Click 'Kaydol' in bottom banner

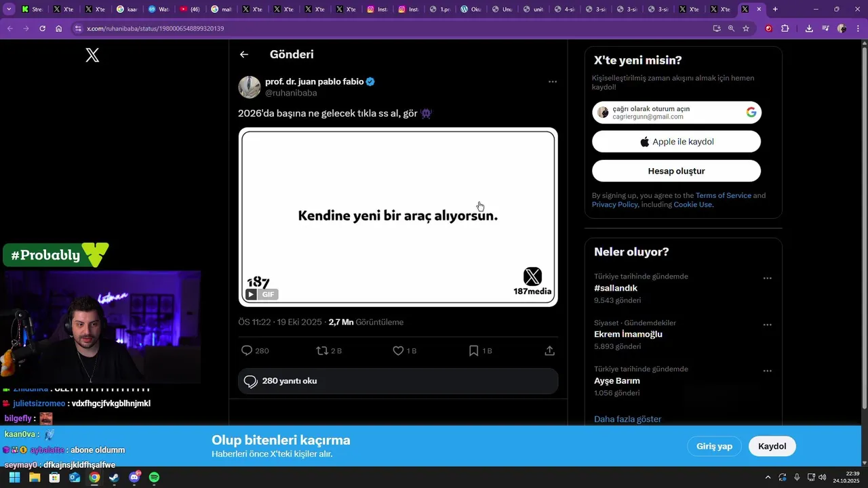point(772,446)
